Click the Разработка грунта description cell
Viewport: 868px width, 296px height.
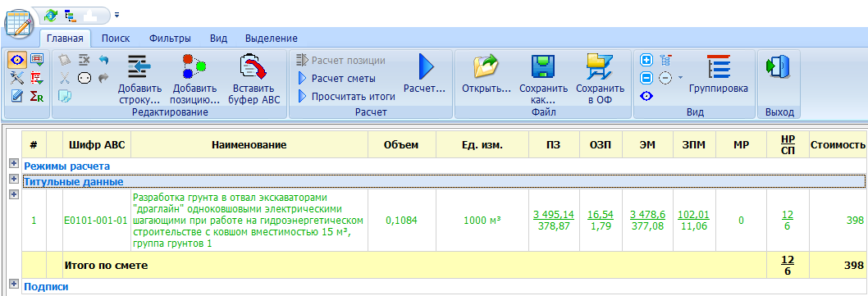[x=249, y=221]
